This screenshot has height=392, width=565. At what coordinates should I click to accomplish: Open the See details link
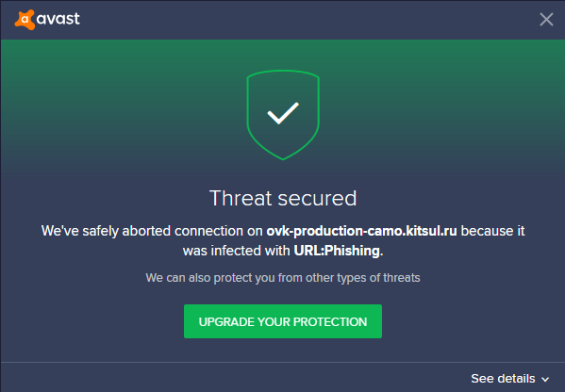(510, 378)
